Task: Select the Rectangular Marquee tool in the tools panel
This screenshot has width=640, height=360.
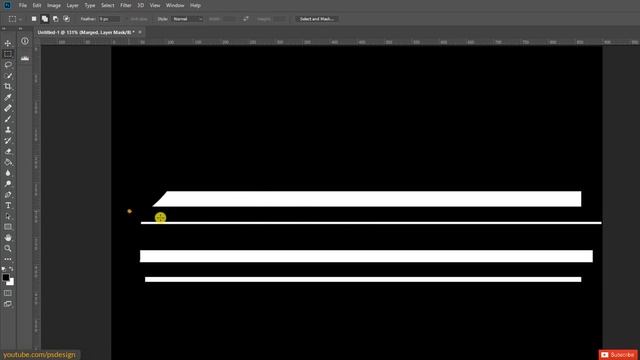Action: [x=8, y=54]
